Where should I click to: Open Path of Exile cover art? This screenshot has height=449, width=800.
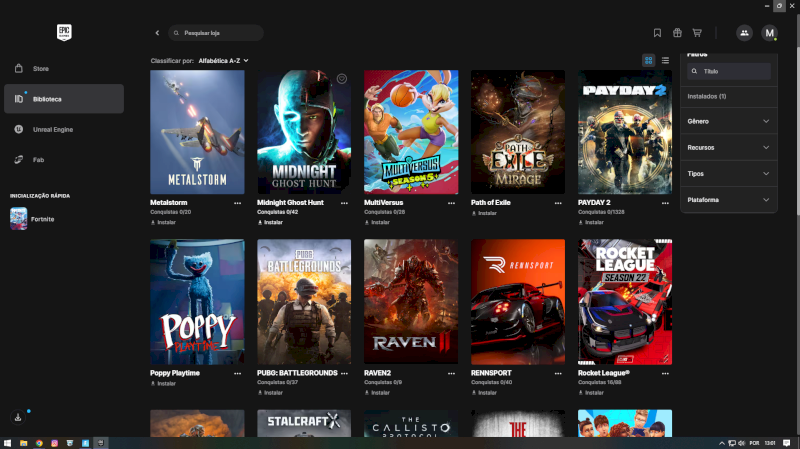point(518,132)
